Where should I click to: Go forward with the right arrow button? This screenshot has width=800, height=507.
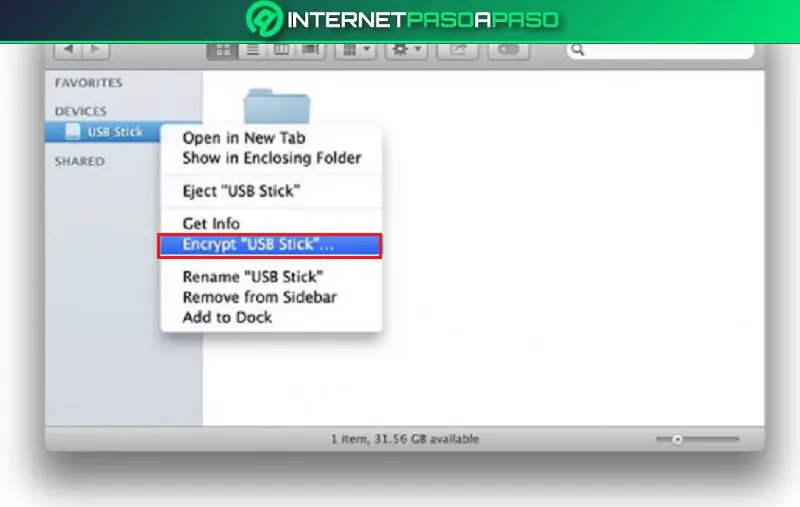pyautogui.click(x=95, y=50)
